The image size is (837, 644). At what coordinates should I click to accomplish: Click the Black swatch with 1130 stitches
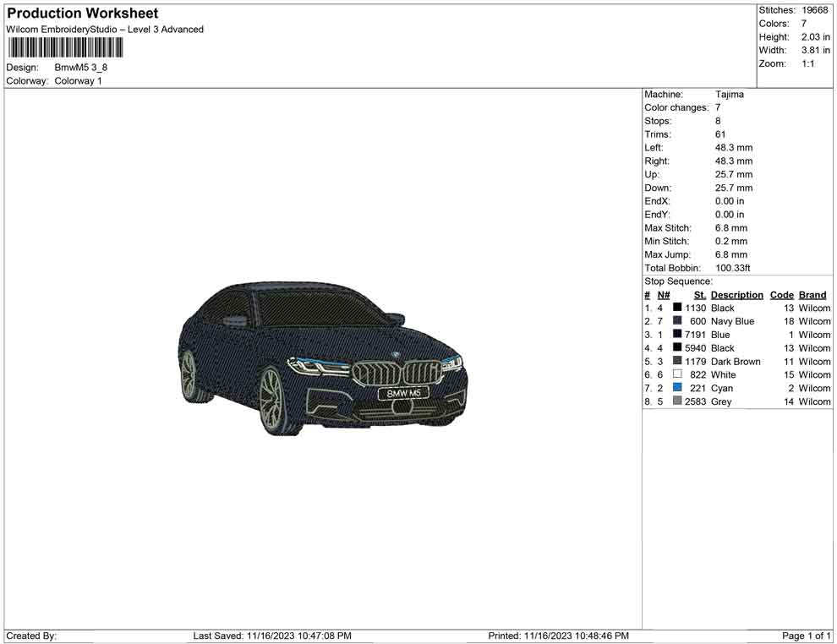click(x=677, y=308)
